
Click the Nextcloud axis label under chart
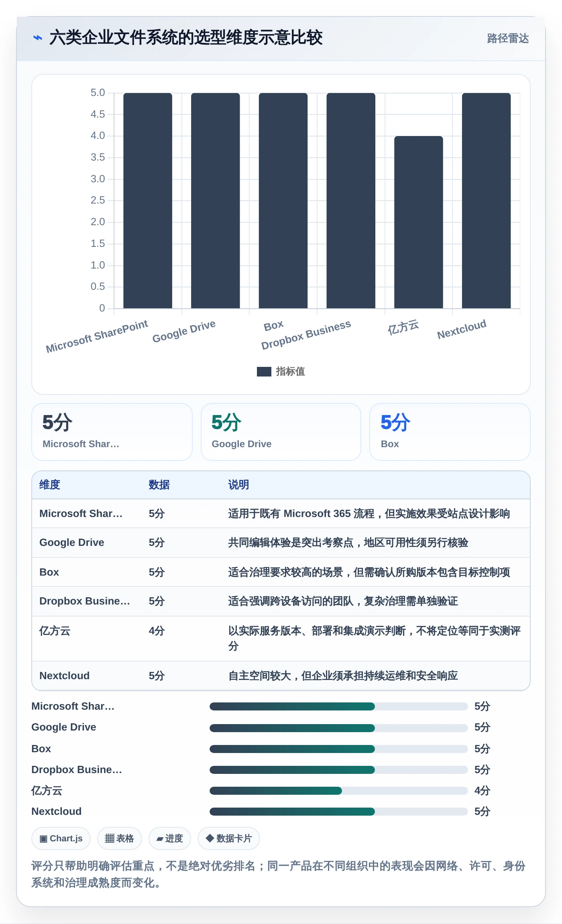pos(462,329)
